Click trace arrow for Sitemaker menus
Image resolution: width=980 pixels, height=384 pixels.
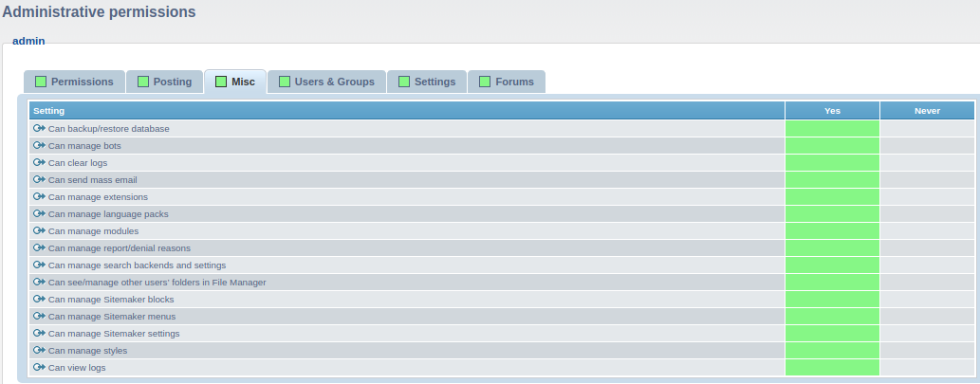click(40, 316)
